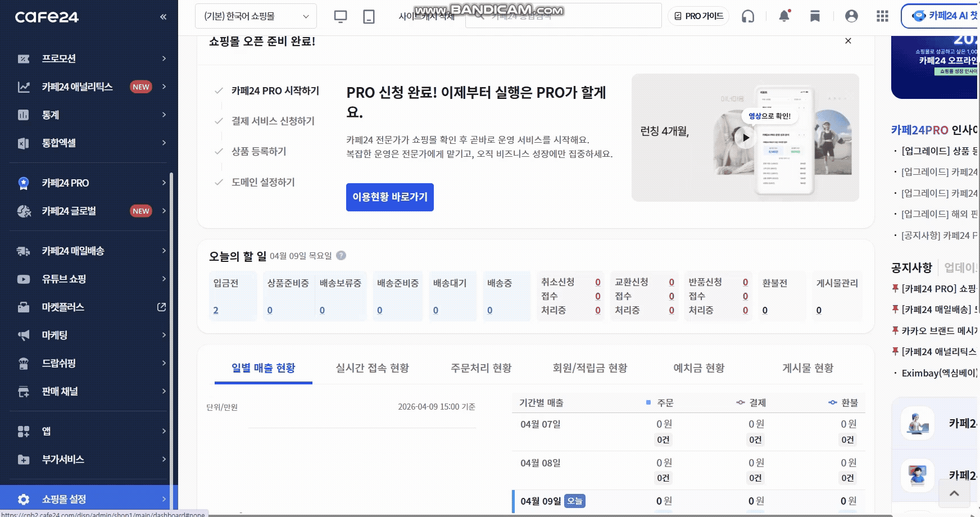Open notice Eximbay(엑심베이) link

940,373
